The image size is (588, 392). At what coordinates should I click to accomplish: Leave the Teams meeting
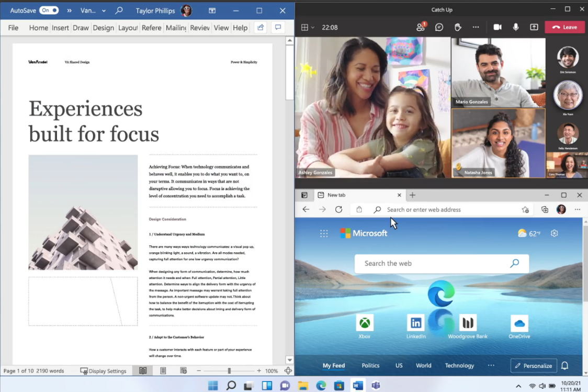(x=564, y=27)
